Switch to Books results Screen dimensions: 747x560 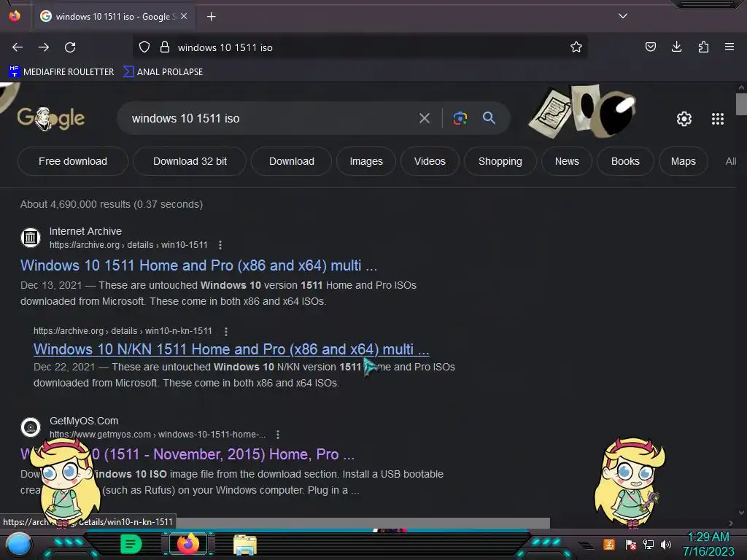[625, 161]
